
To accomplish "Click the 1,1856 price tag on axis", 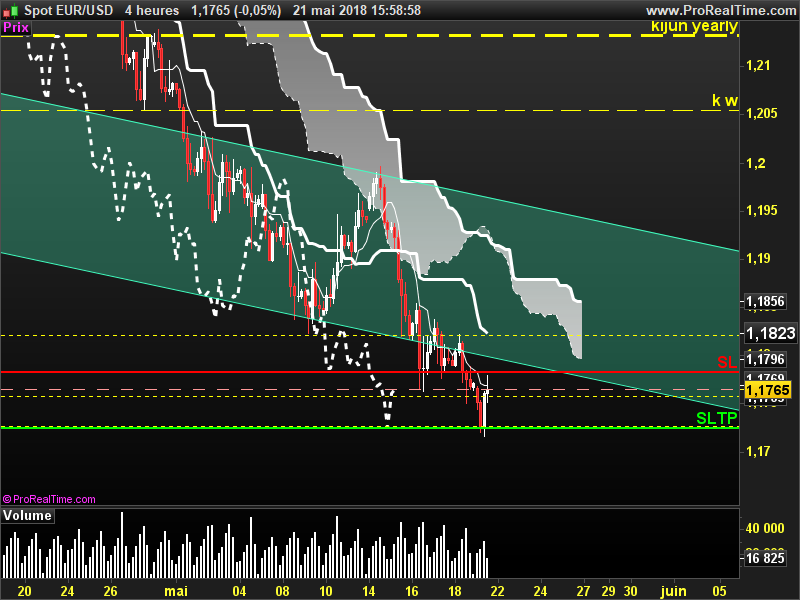I will click(x=765, y=302).
